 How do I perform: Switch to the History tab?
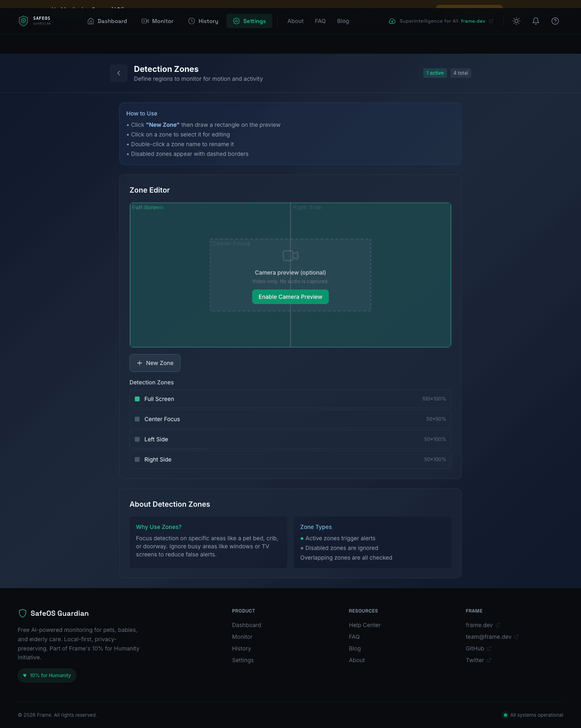(x=203, y=21)
